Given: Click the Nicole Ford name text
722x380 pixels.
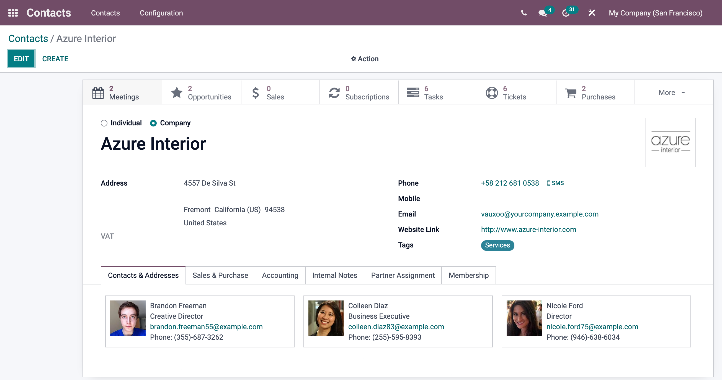Looking at the screenshot, I should (565, 305).
